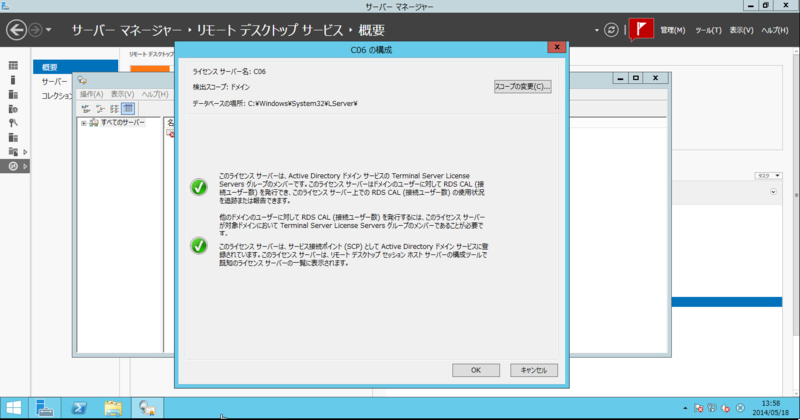Click キャンセル in the C06 configuration dialog
800x420 pixels.
pyautogui.click(x=534, y=370)
